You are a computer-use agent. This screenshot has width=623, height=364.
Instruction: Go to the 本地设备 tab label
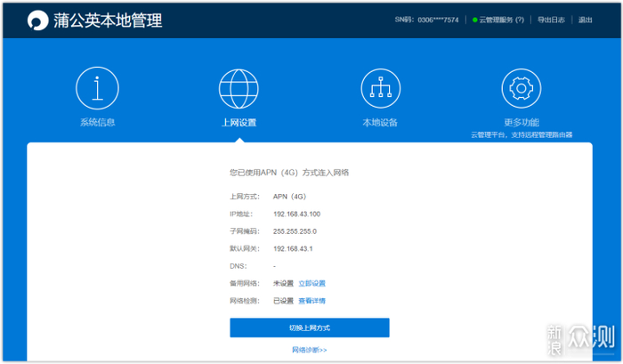380,122
